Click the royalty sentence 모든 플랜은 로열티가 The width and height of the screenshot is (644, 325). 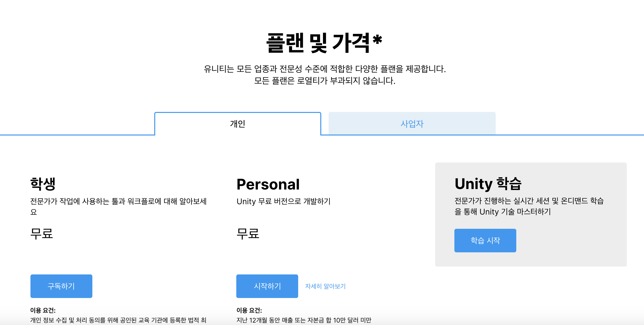324,81
